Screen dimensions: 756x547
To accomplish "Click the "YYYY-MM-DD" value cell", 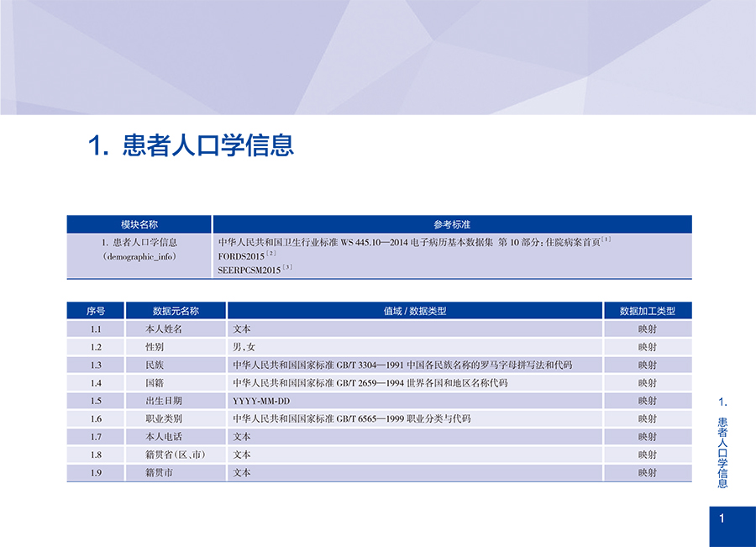I will click(x=415, y=401).
